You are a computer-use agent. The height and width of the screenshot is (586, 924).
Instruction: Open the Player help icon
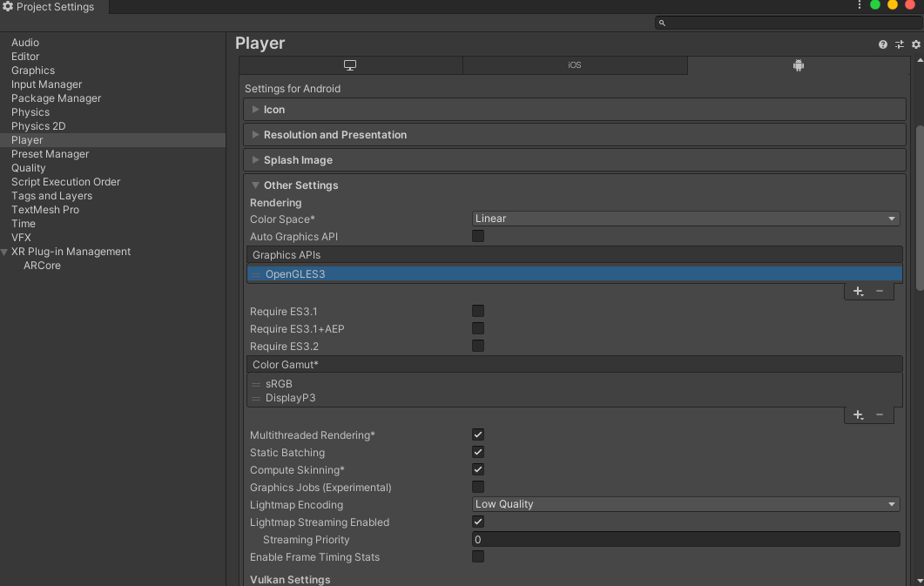tap(883, 44)
